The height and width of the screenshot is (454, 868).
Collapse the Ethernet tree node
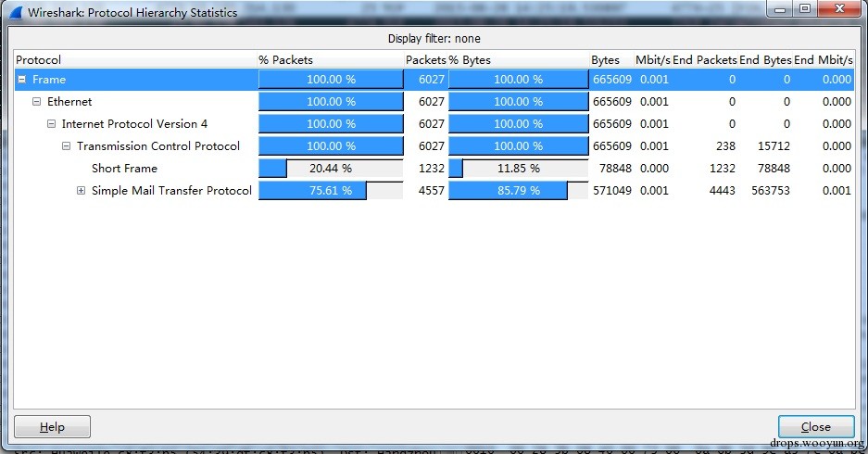[x=37, y=102]
